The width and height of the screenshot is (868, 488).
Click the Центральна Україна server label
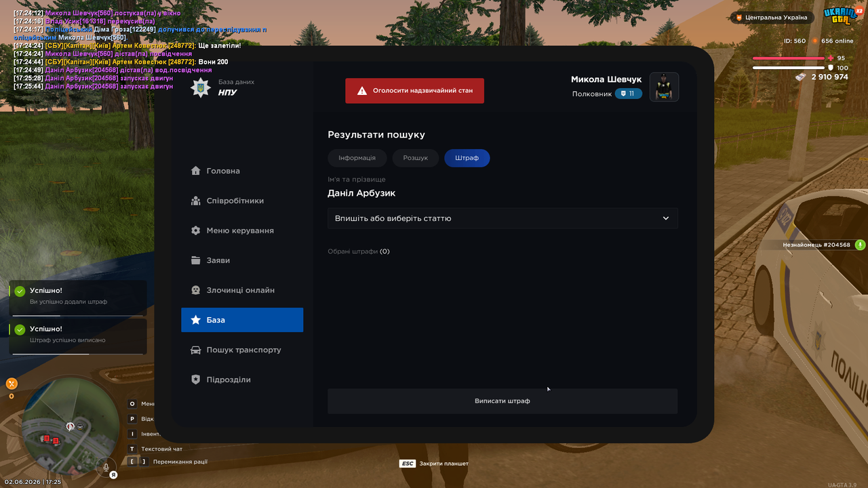tap(771, 18)
